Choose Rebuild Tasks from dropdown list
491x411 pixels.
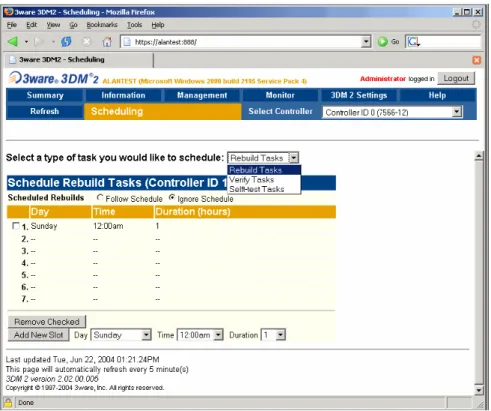pyautogui.click(x=264, y=170)
